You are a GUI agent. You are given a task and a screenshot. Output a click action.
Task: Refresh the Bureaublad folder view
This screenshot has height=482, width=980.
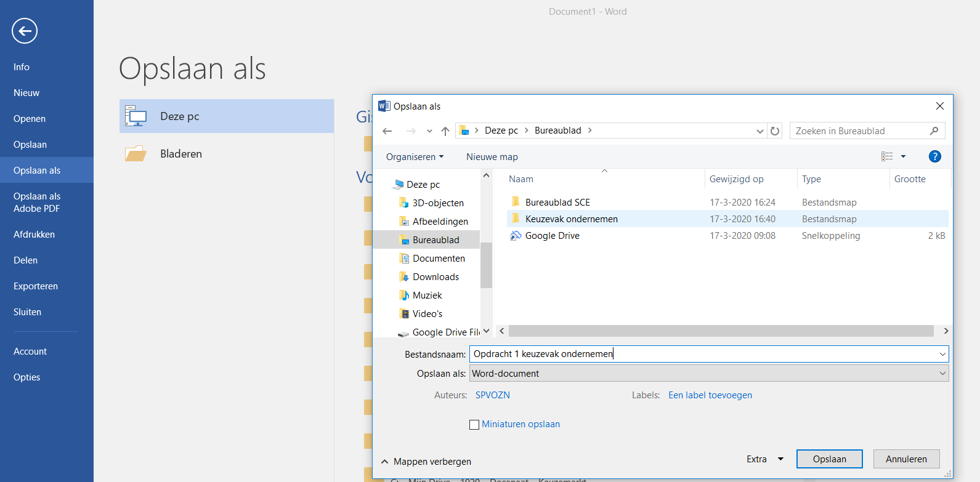coord(775,131)
